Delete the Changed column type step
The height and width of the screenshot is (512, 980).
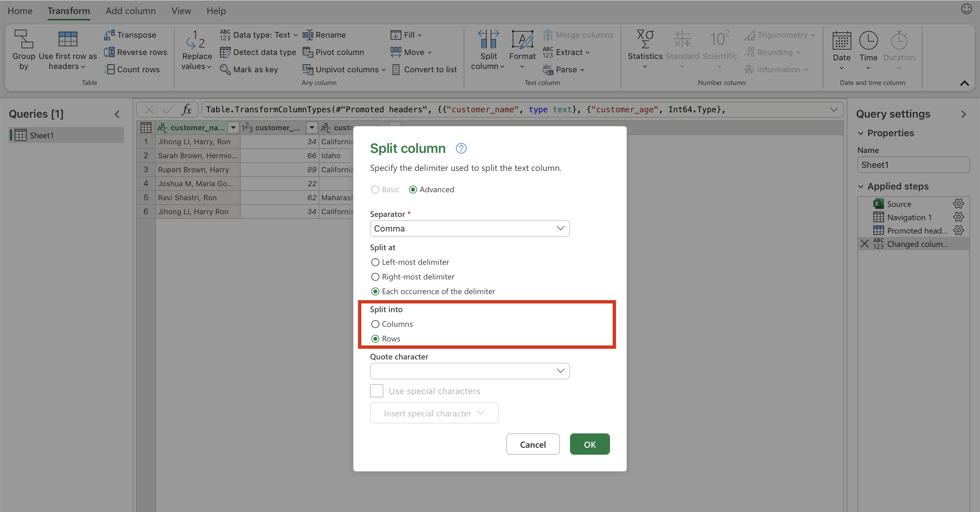[864, 244]
